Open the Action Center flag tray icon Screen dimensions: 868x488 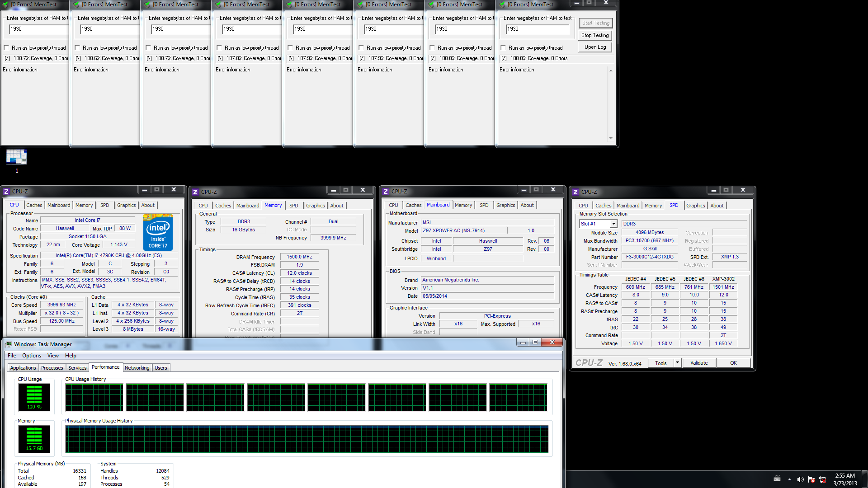811,479
